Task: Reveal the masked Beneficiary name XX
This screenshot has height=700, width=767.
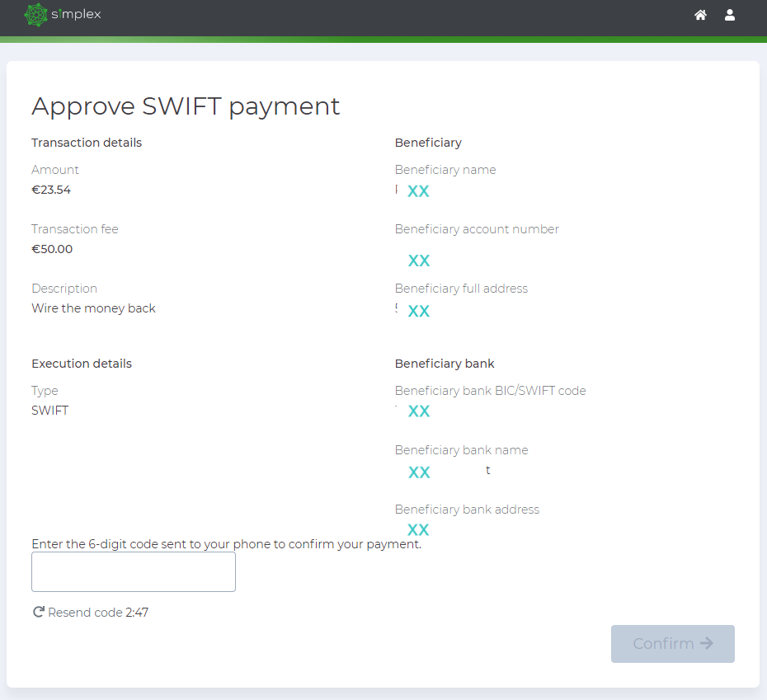Action: point(419,190)
